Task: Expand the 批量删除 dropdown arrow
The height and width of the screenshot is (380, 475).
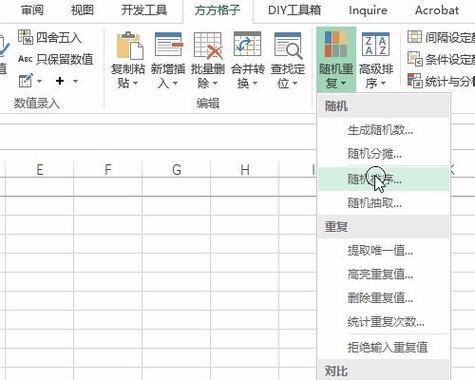Action: click(x=215, y=83)
